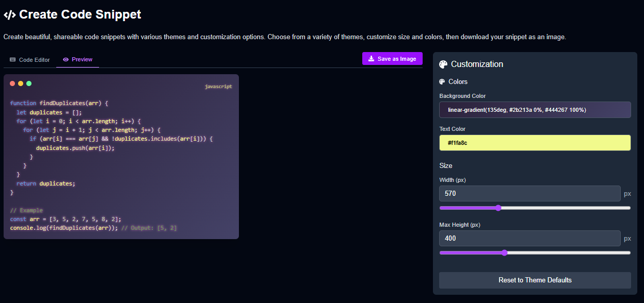The image size is (644, 303).
Task: Click the </> icon beside Create Code Snippet
Action: 9,14
